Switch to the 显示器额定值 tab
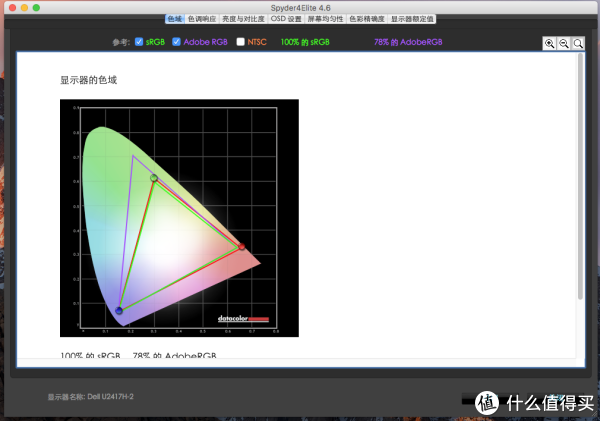 pos(412,19)
